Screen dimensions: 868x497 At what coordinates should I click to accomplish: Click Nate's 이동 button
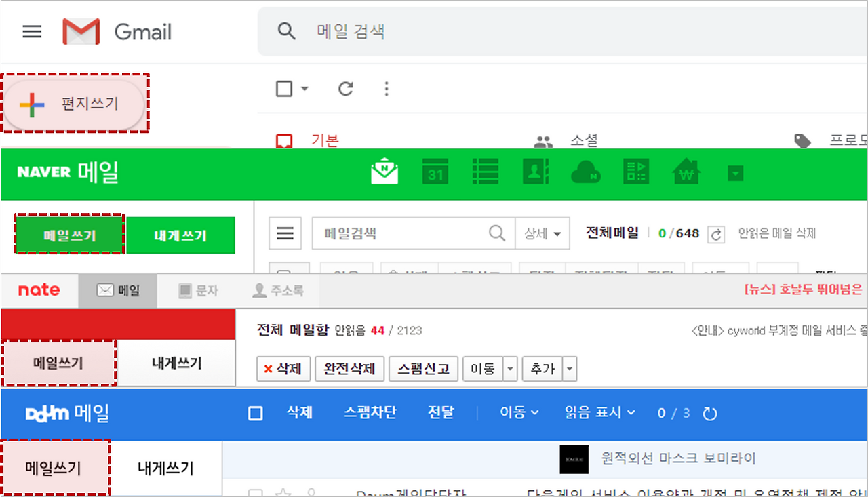pyautogui.click(x=484, y=370)
